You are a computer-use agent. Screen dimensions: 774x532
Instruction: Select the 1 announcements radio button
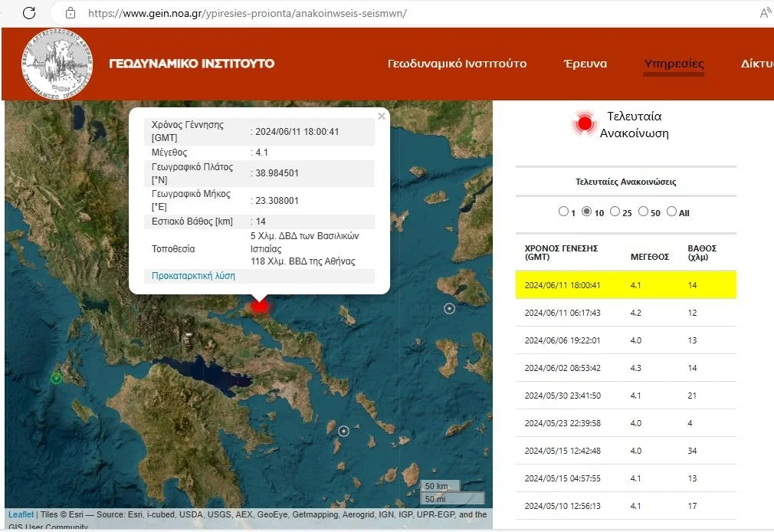pos(563,212)
